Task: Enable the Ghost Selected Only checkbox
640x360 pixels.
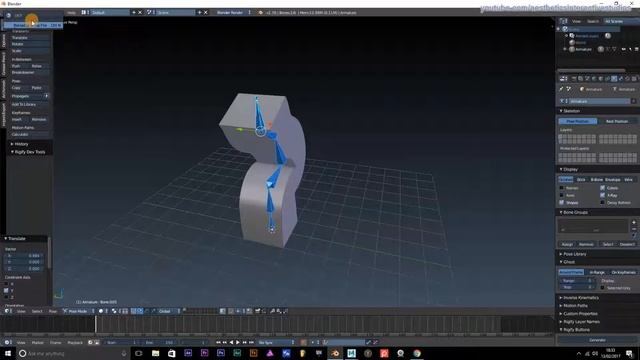Action: point(602,288)
